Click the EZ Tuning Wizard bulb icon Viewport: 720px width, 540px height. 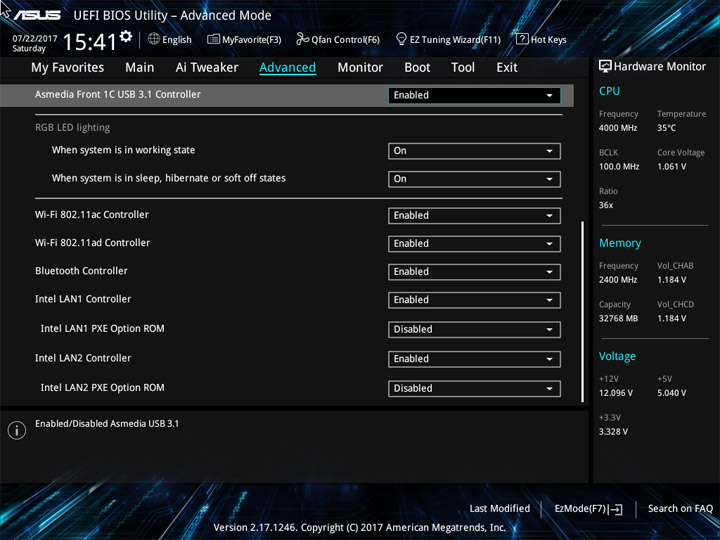pos(401,39)
